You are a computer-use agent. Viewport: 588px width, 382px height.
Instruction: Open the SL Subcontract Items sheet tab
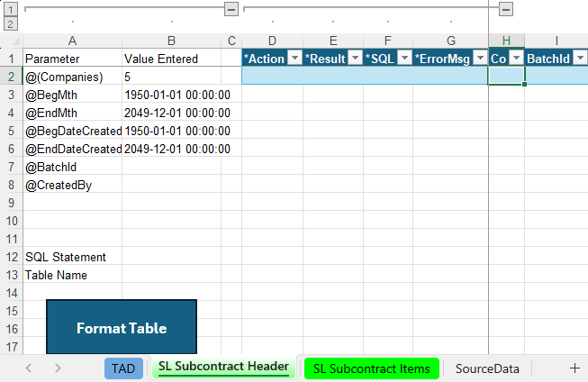click(372, 368)
